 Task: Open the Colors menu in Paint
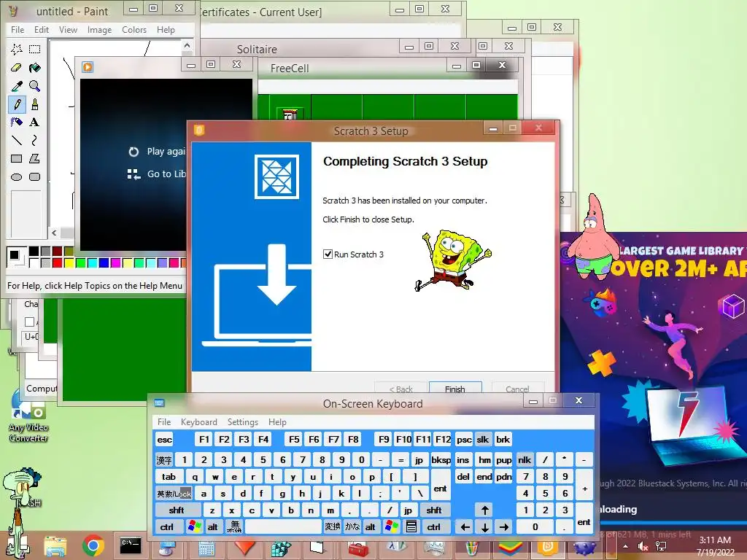coord(134,29)
